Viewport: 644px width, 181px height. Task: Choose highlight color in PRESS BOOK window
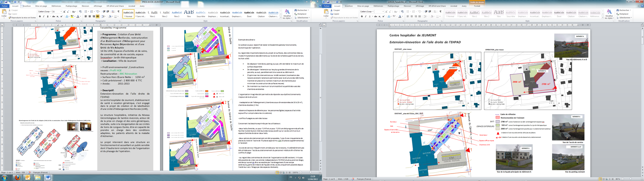click(x=72, y=16)
